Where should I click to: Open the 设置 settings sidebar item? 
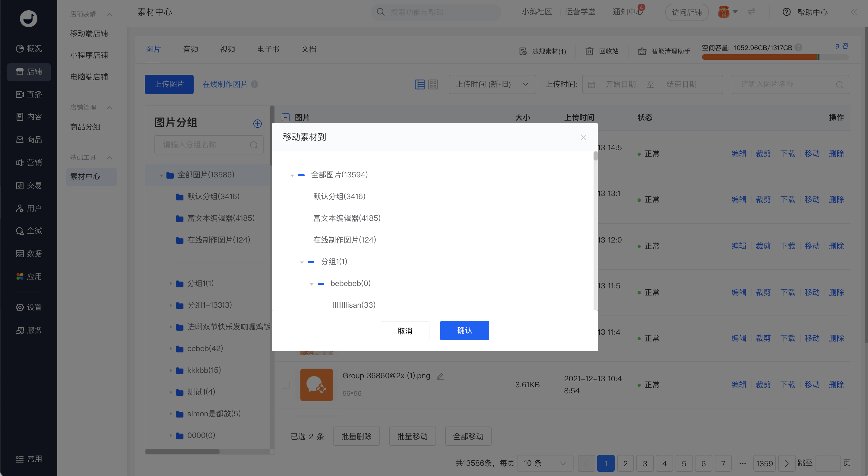tap(29, 307)
